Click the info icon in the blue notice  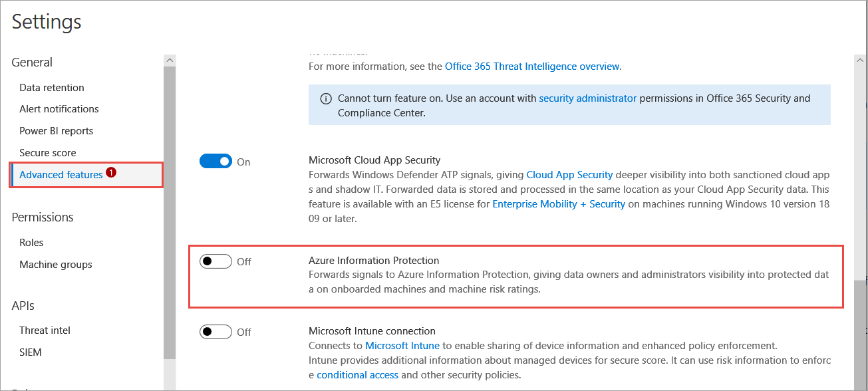click(x=326, y=98)
